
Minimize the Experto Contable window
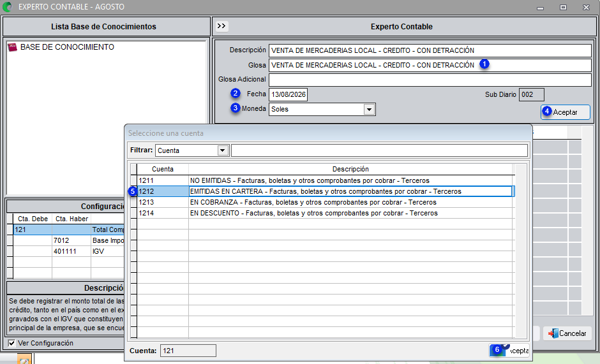pyautogui.click(x=540, y=7)
